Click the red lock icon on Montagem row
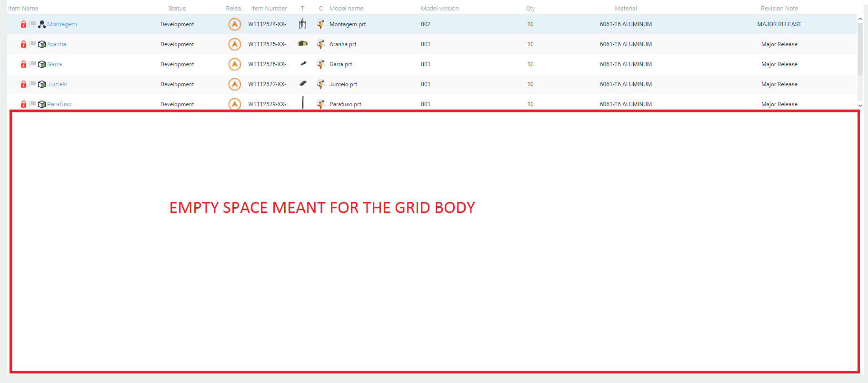This screenshot has width=868, height=383. [23, 24]
